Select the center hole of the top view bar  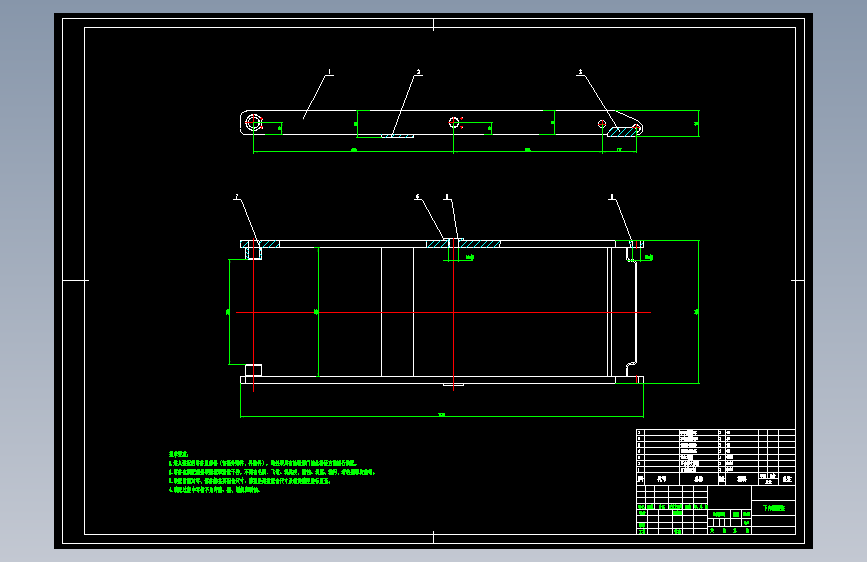click(454, 122)
